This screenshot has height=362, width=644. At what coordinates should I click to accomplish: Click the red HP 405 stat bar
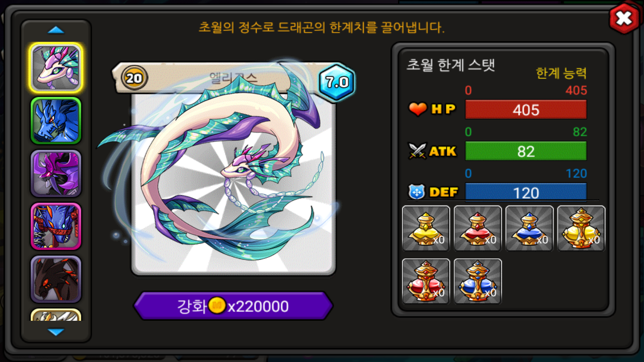(526, 110)
